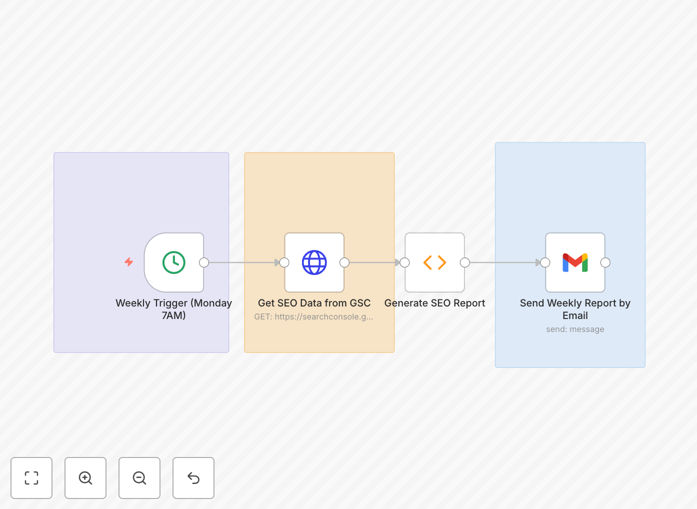Click the output connector of Weekly Trigger node

pyautogui.click(x=204, y=262)
